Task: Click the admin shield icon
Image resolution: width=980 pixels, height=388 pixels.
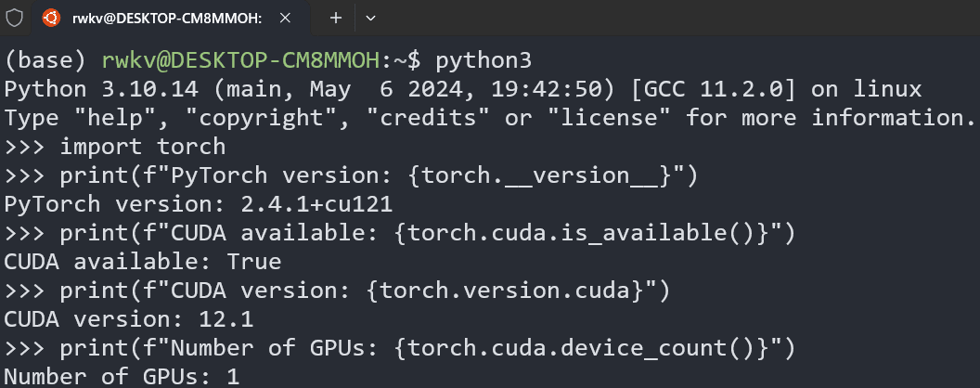Action: (14, 18)
